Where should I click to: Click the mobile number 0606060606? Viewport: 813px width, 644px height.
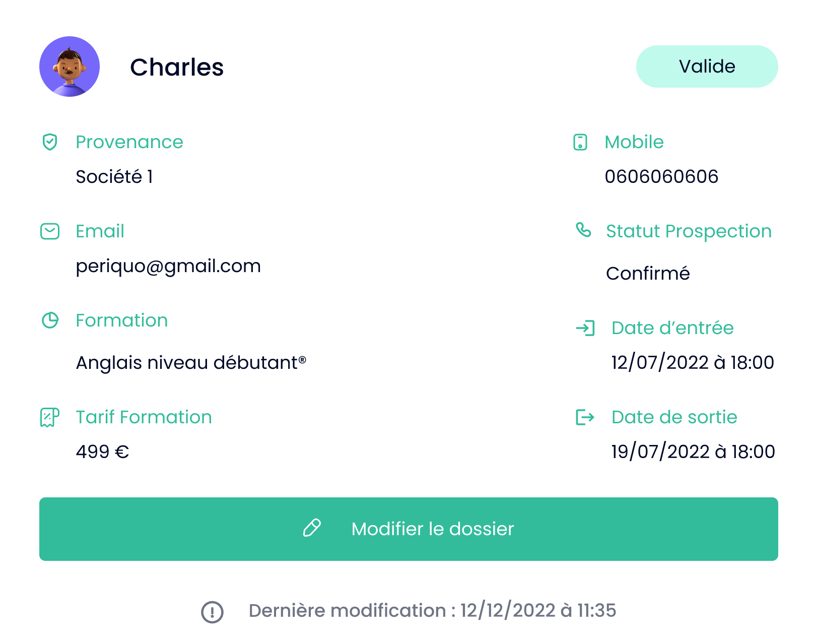(661, 177)
